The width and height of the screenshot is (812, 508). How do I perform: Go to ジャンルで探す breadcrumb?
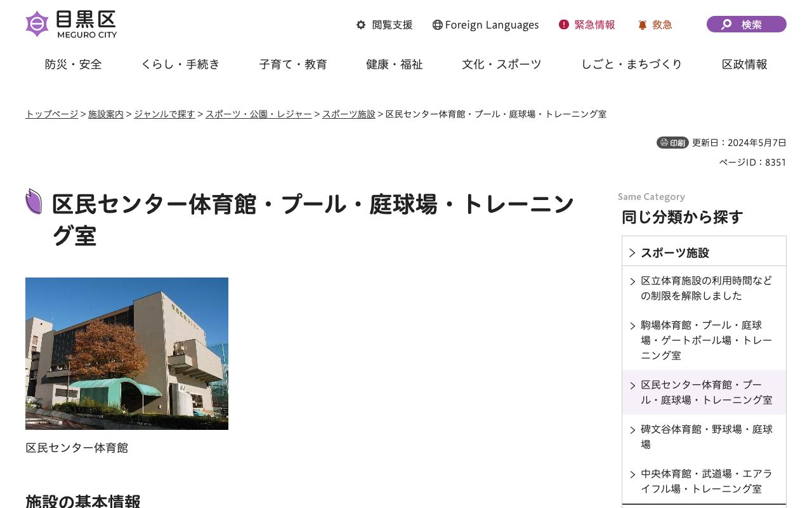pyautogui.click(x=164, y=114)
